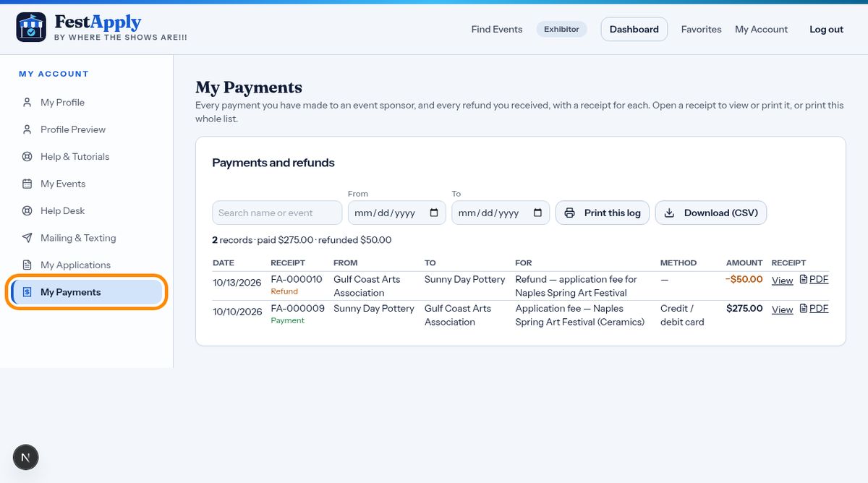Image resolution: width=868 pixels, height=483 pixels.
Task: Click receipt number FA-000009
Action: 297,308
